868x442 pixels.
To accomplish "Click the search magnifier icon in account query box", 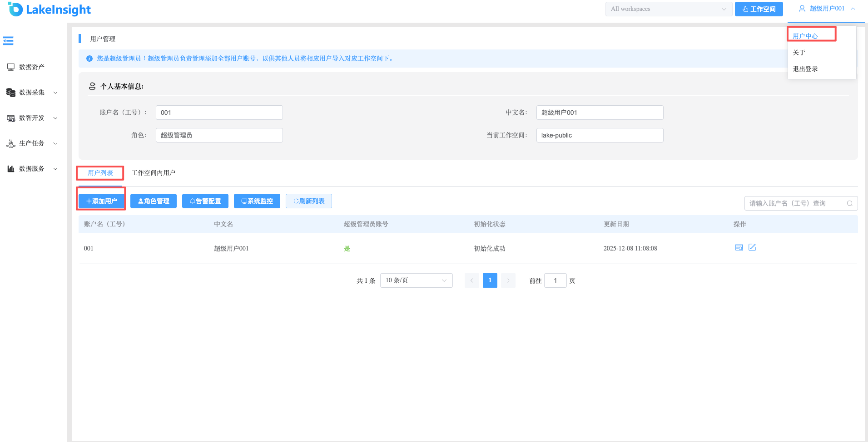I will (849, 203).
